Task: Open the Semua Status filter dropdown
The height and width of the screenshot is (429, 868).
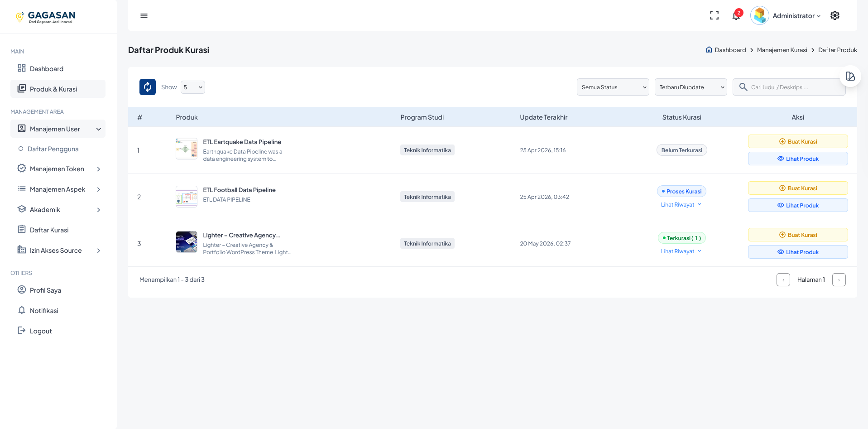Action: (x=613, y=87)
